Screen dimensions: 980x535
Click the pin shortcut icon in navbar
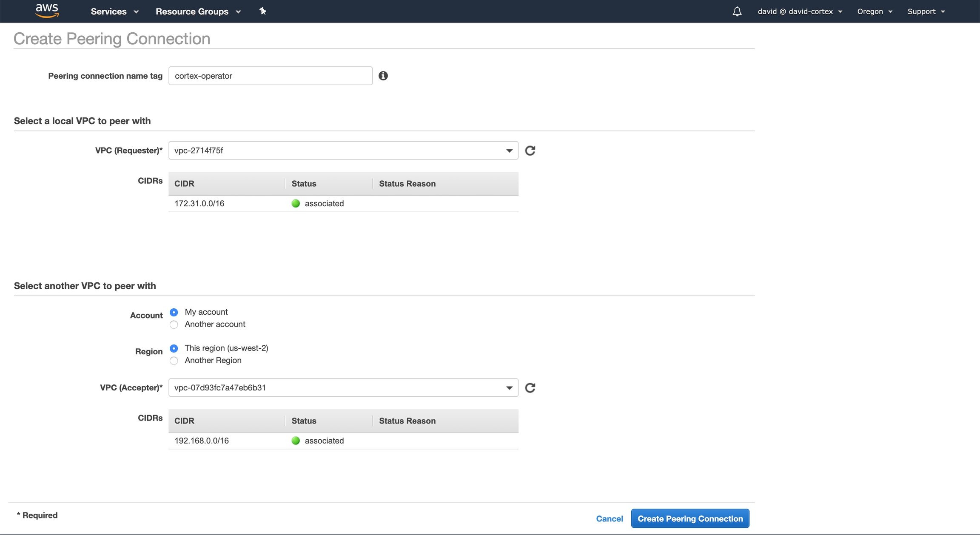[x=263, y=11]
